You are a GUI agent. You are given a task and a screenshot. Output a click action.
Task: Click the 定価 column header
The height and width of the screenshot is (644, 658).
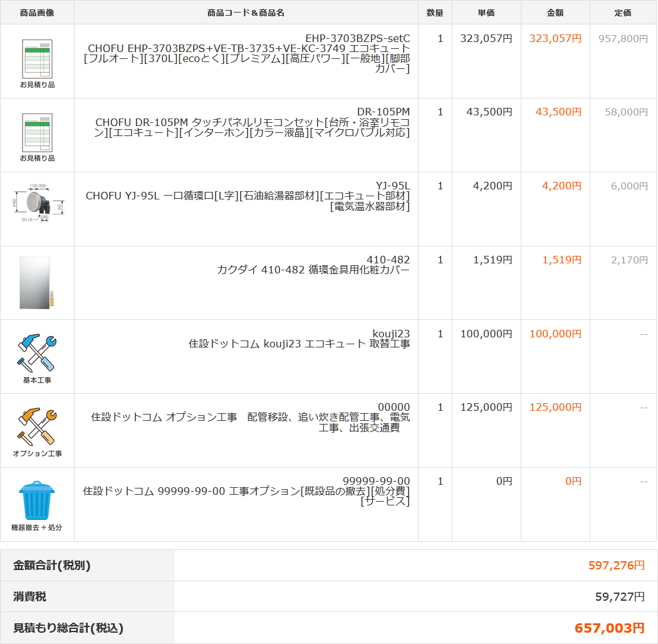click(623, 13)
